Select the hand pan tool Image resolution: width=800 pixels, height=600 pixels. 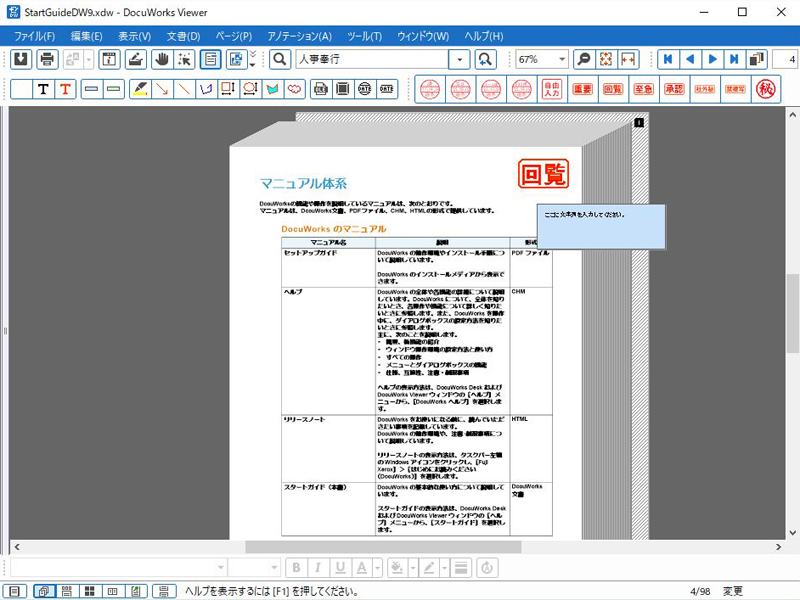[162, 59]
